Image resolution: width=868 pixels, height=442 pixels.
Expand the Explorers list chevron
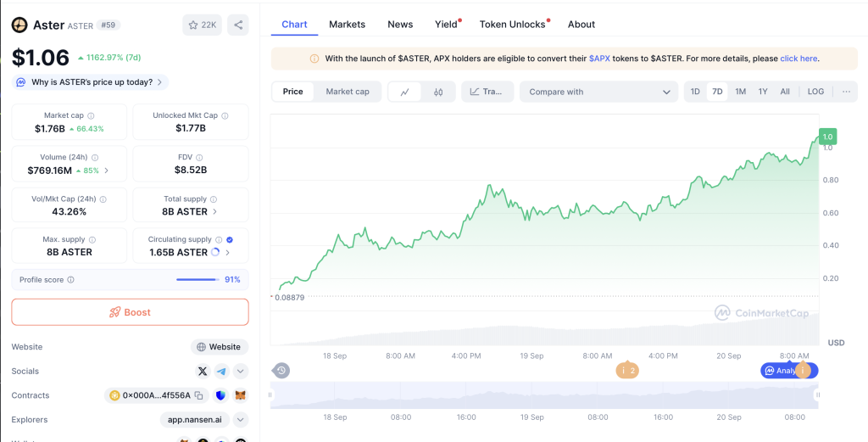click(x=241, y=420)
